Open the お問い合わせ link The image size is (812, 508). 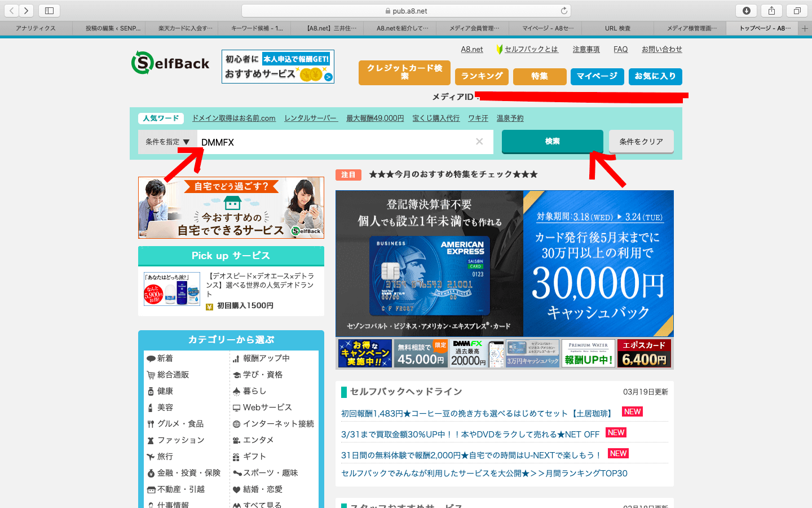click(661, 49)
